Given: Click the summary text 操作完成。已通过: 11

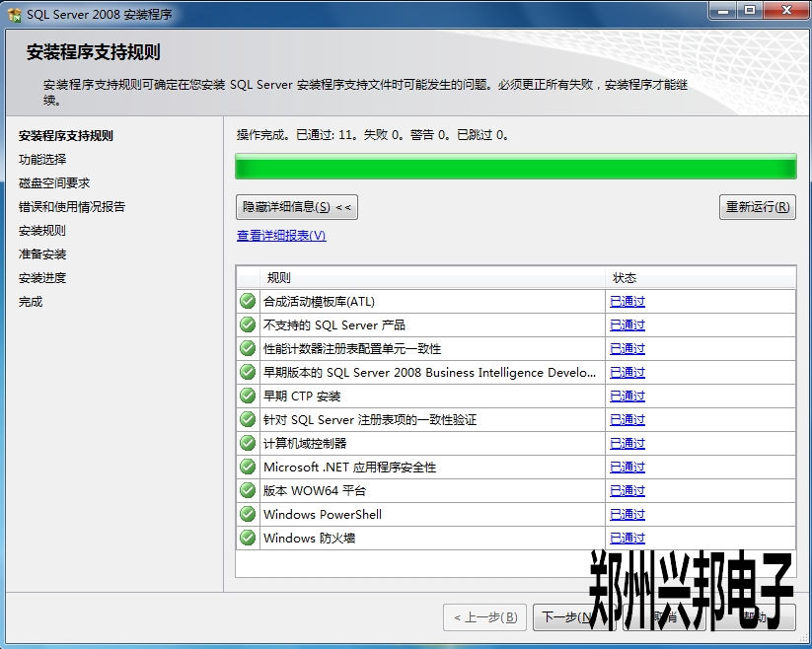Looking at the screenshot, I should [295, 135].
